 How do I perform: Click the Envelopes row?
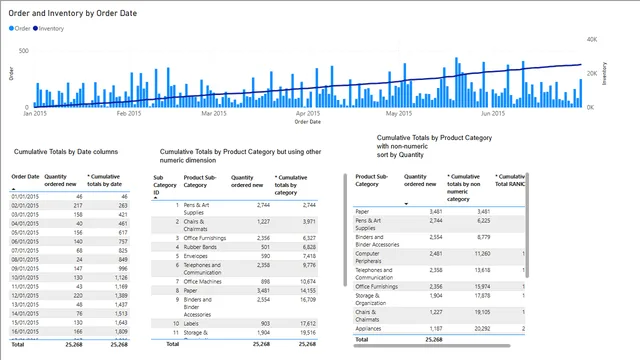pyautogui.click(x=234, y=256)
